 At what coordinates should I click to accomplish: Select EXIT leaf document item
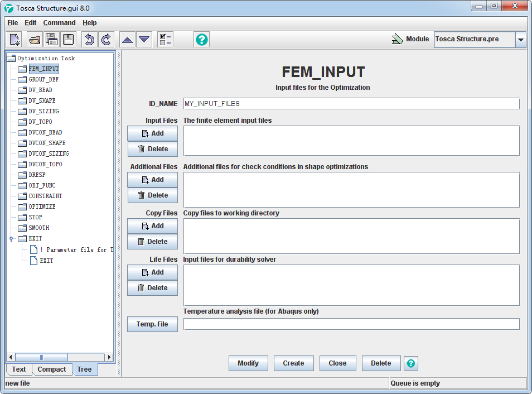[x=42, y=261]
